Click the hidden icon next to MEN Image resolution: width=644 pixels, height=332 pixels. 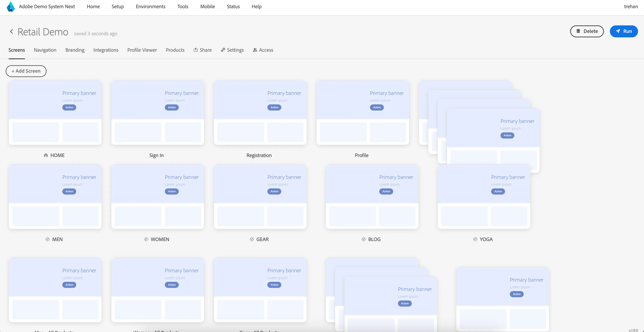click(48, 239)
